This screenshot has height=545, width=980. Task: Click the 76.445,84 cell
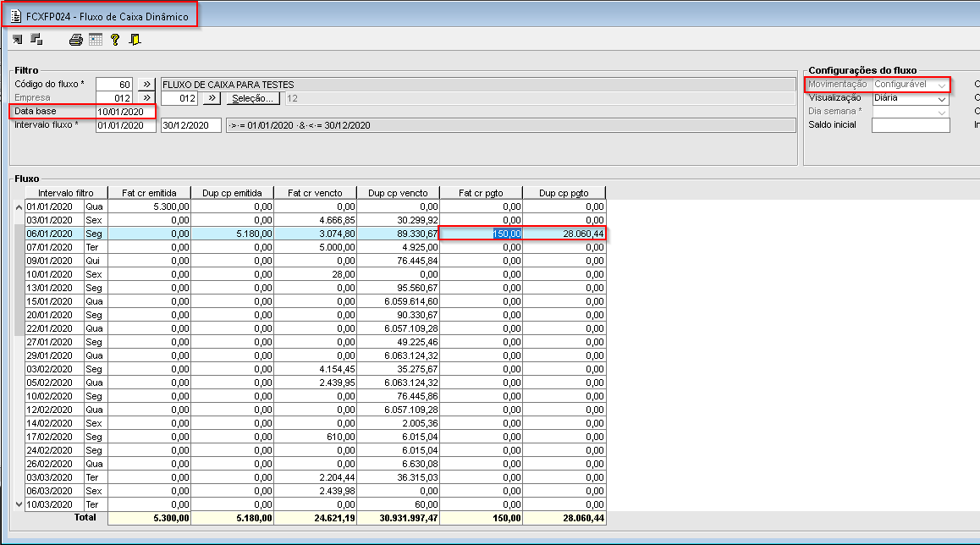(398, 261)
